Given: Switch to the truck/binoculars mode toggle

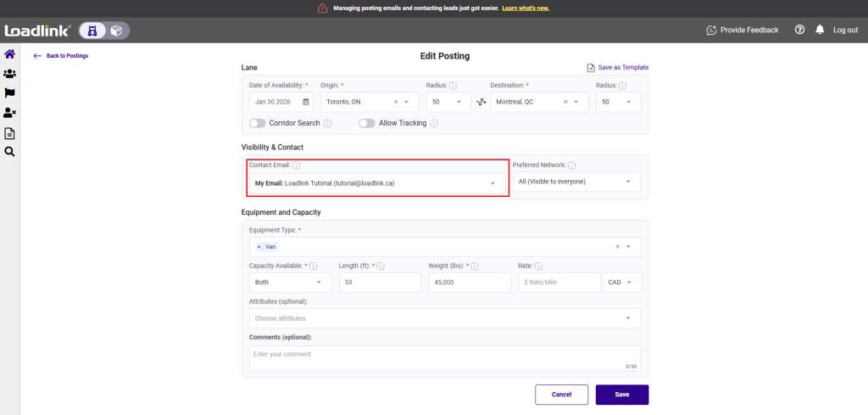Looking at the screenshot, I should point(92,31).
